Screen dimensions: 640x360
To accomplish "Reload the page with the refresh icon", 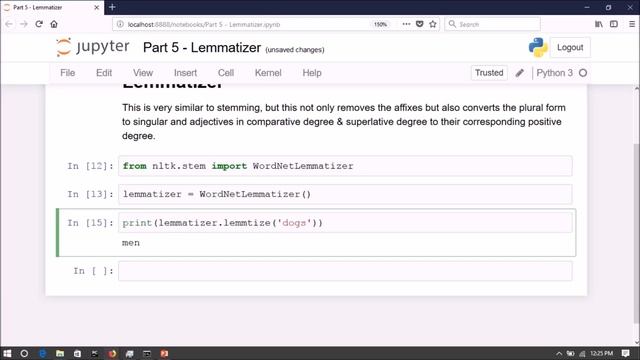I will tap(39, 24).
